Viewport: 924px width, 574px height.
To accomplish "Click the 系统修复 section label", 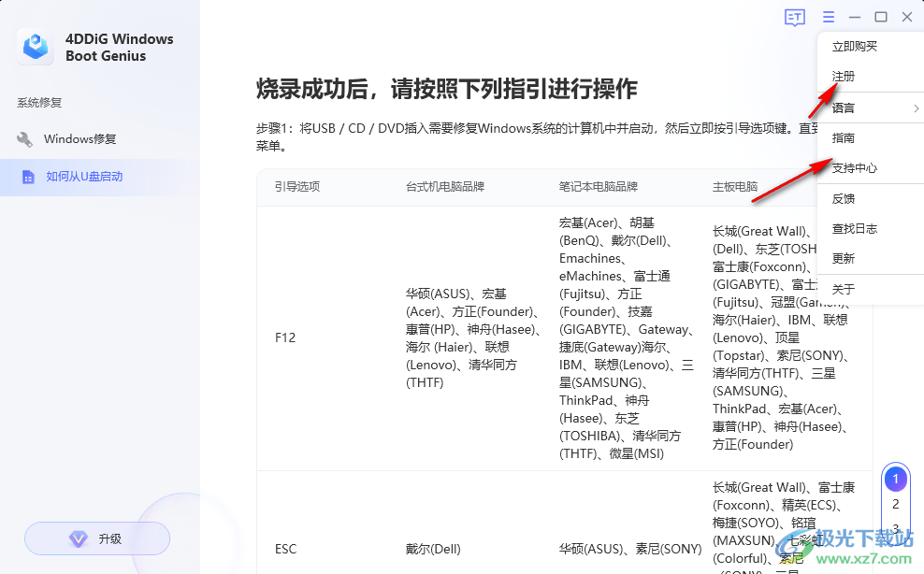I will pos(39,103).
